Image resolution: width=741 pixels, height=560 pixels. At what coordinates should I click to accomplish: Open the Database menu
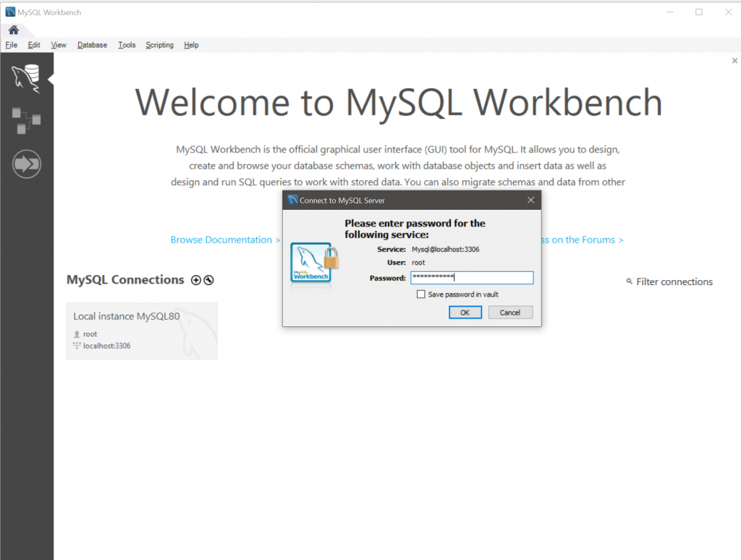coord(92,45)
